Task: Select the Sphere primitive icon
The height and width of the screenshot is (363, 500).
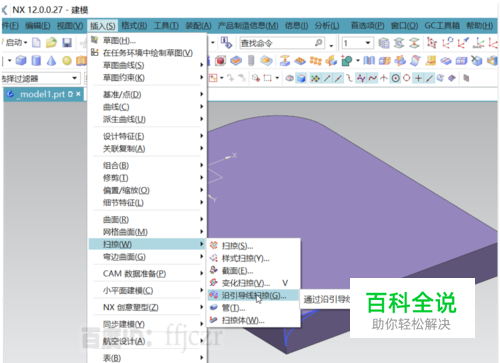Action: click(x=67, y=61)
